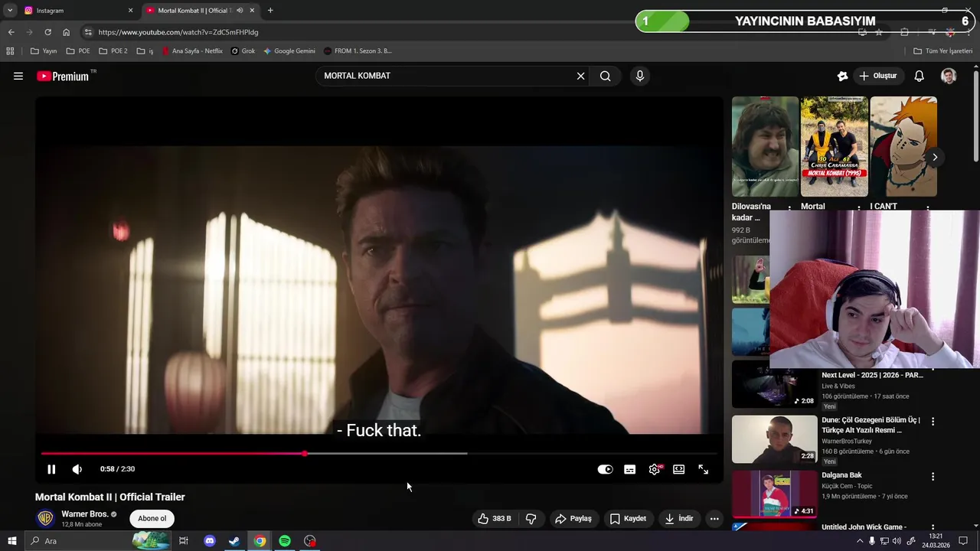Viewport: 980px width, 551px height.
Task: Open taskbar Task View button
Action: tap(184, 541)
